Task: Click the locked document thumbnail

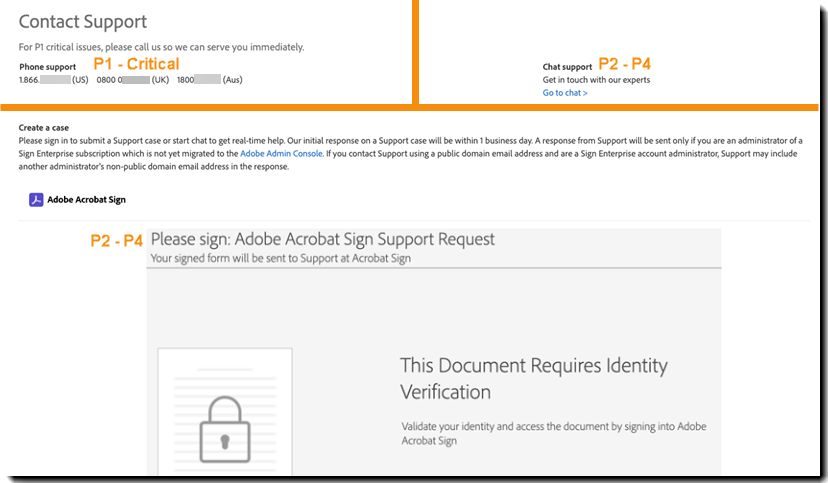Action: point(225,412)
